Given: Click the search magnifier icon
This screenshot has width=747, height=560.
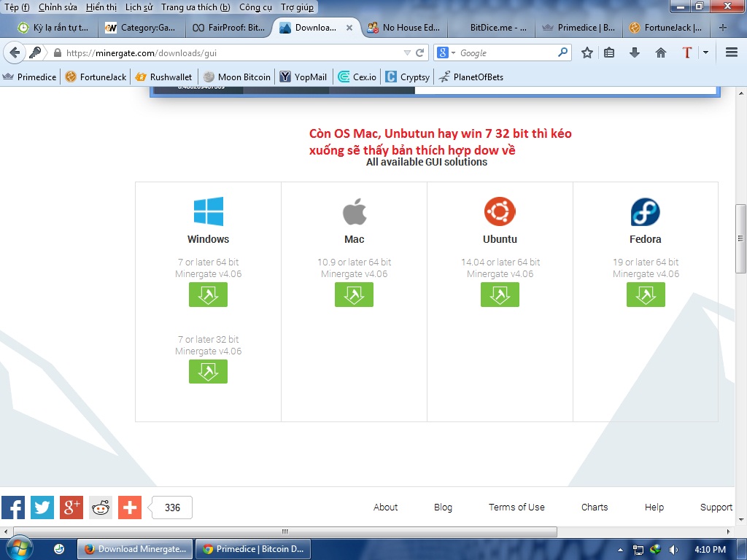Looking at the screenshot, I should (562, 52).
